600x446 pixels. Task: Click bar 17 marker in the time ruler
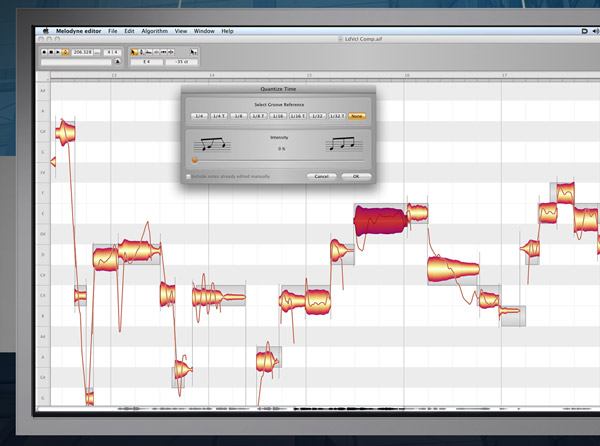tap(504, 75)
